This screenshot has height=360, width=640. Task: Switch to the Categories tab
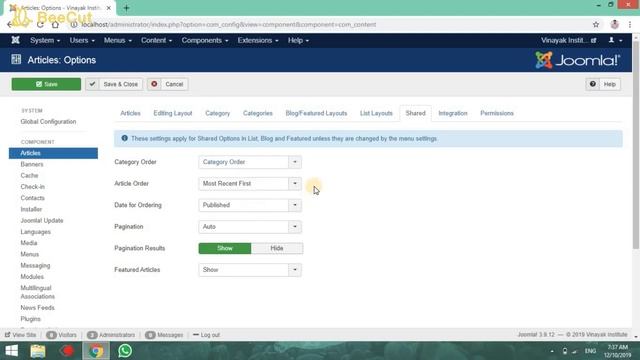(258, 113)
